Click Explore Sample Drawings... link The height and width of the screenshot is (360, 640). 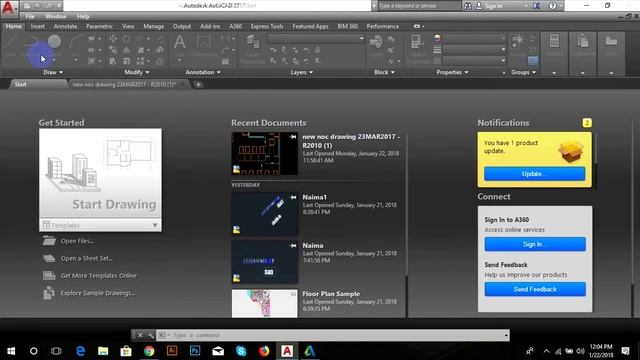pos(98,293)
